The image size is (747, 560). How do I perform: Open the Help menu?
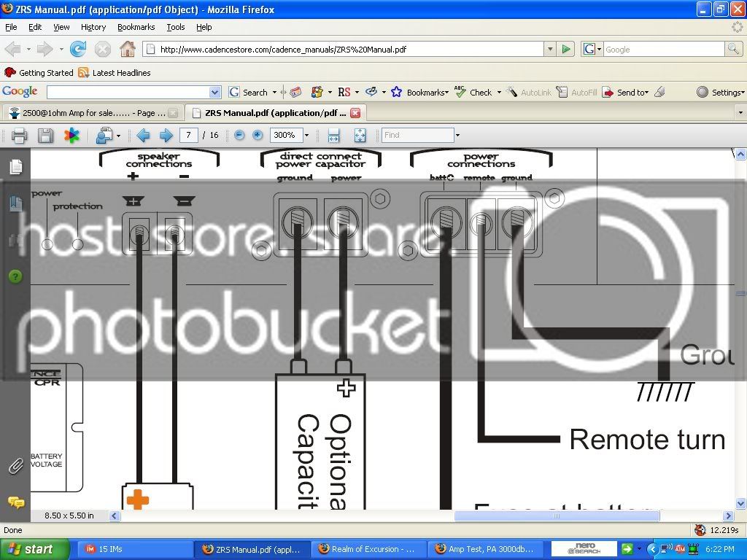(204, 27)
